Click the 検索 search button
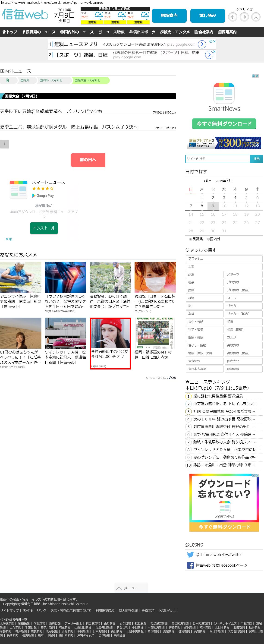The height and width of the screenshot is (644, 264). point(257,159)
